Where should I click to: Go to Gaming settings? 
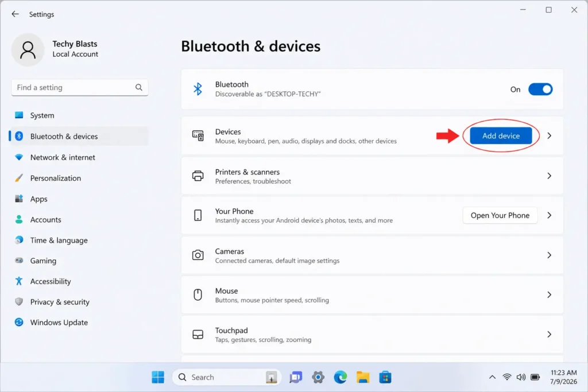click(79, 261)
